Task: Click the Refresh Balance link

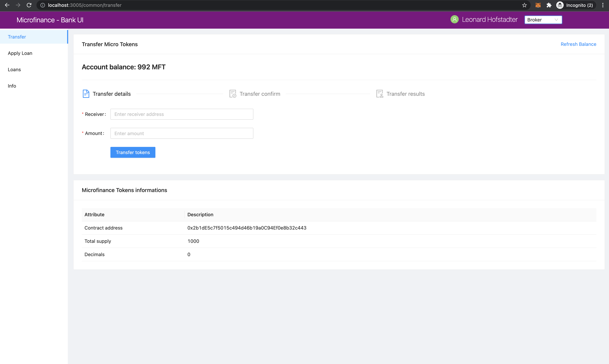Action: pyautogui.click(x=578, y=44)
